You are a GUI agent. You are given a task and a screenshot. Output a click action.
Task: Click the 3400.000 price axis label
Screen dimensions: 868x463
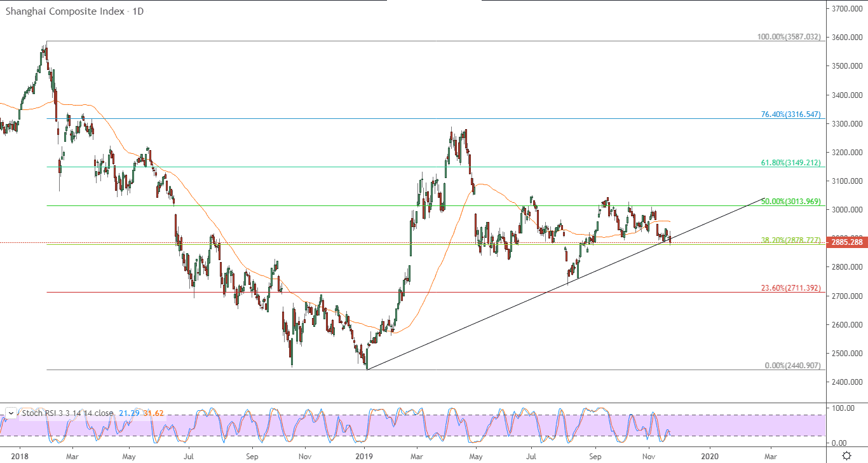(847, 95)
